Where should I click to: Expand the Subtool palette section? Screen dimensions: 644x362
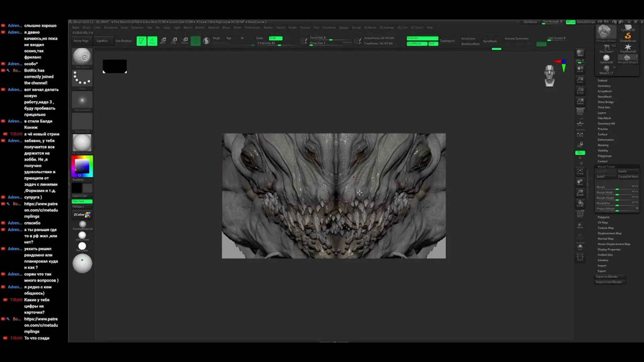(602, 80)
